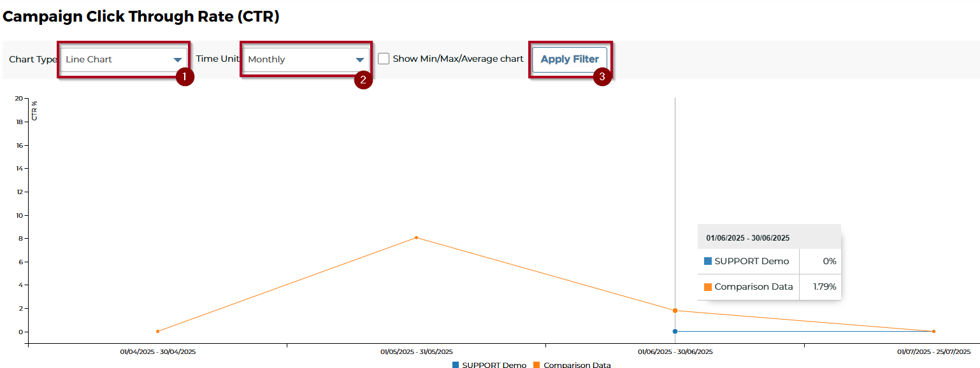This screenshot has height=368, width=980.
Task: Click the 01/04/2025 - 30/04/2025 axis label
Action: tap(157, 351)
